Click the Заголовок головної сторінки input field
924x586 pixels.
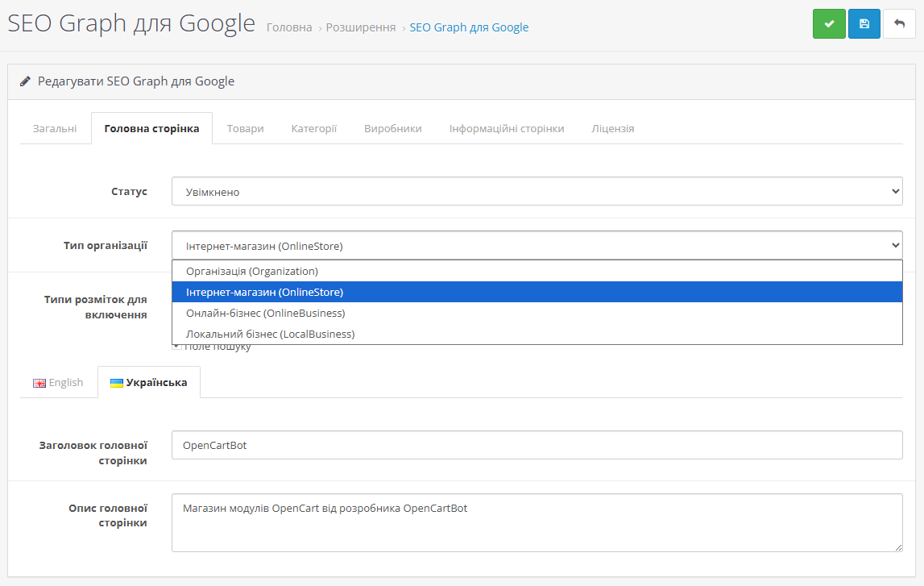click(537, 445)
